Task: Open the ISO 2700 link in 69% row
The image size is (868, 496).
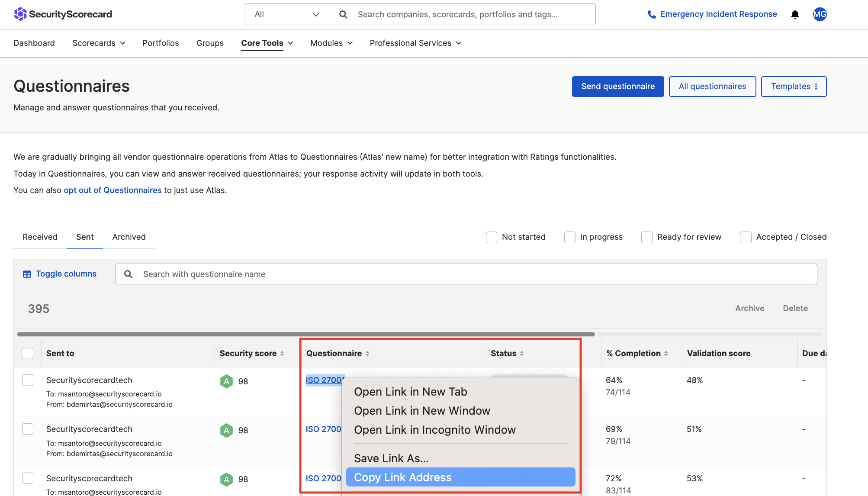Action: click(323, 429)
